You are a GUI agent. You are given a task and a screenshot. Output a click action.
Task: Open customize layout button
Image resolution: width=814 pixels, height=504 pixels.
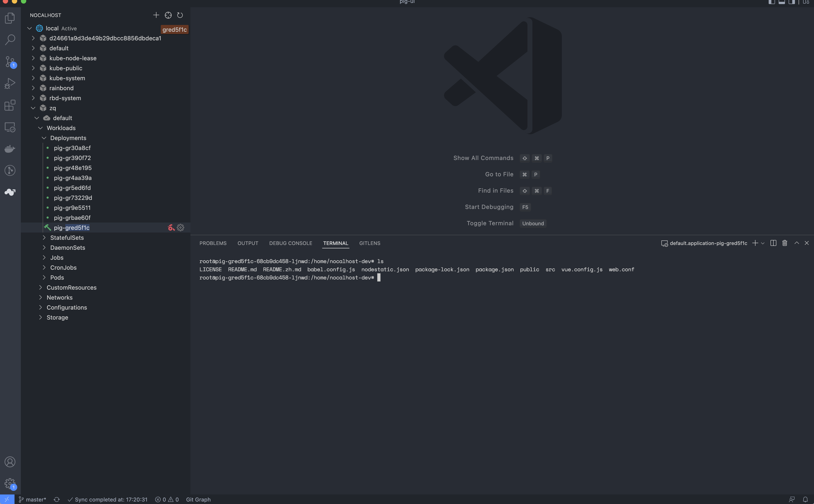806,2
